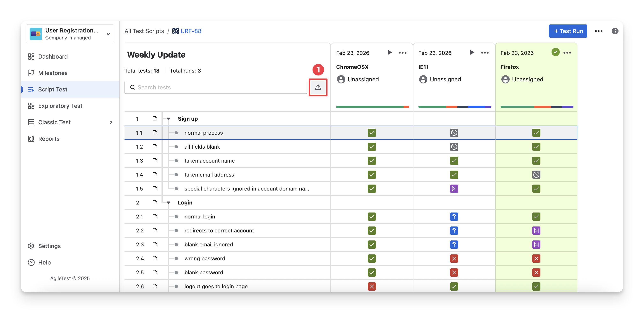The image size is (644, 313).
Task: Click failed status for logout test ChromeOSX
Action: click(372, 286)
